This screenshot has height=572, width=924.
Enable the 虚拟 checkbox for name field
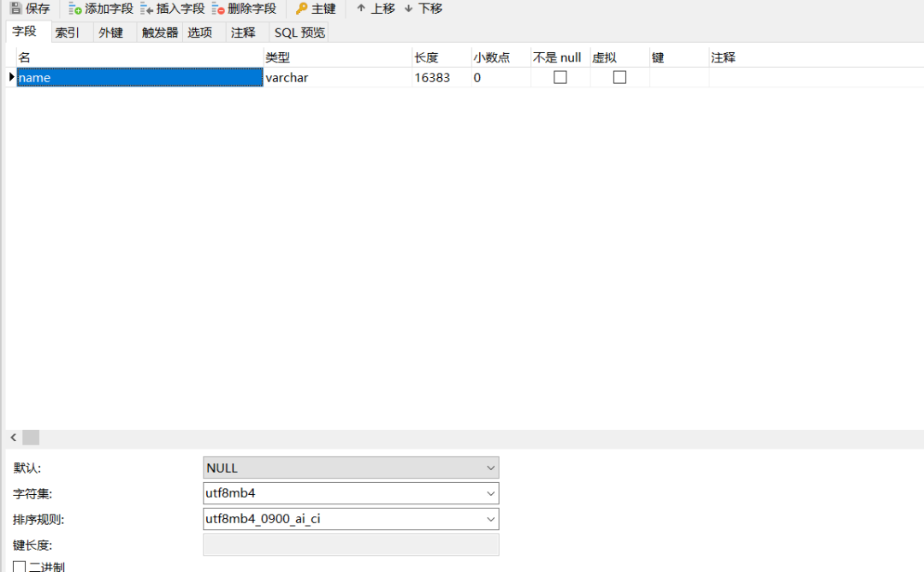tap(619, 76)
